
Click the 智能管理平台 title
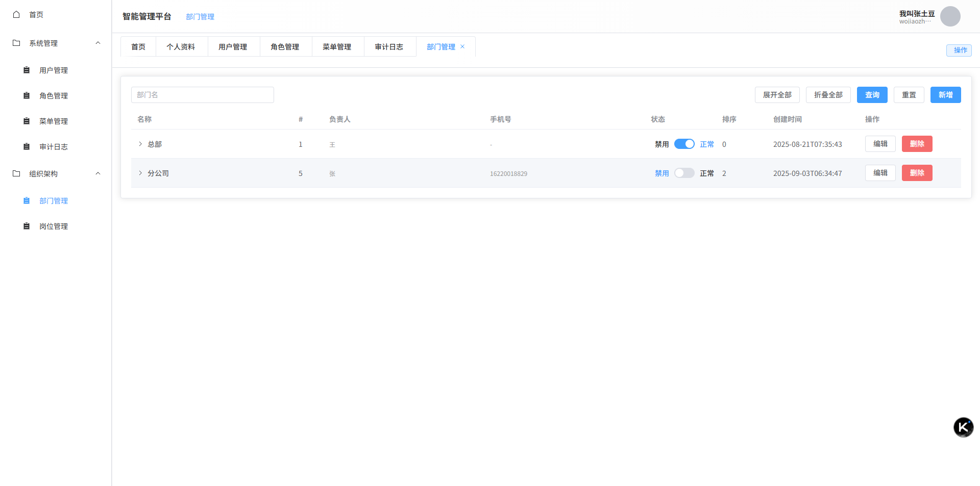click(x=147, y=16)
